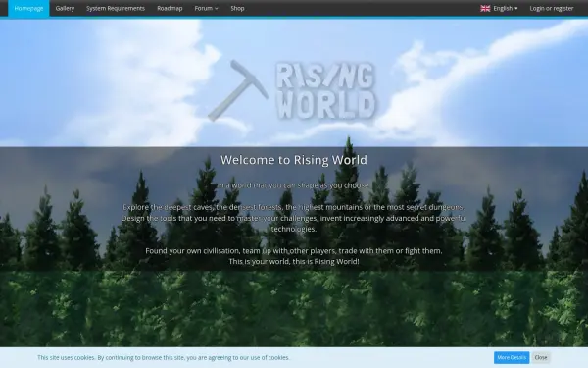
Task: Click the cookie notice message text
Action: coord(164,358)
